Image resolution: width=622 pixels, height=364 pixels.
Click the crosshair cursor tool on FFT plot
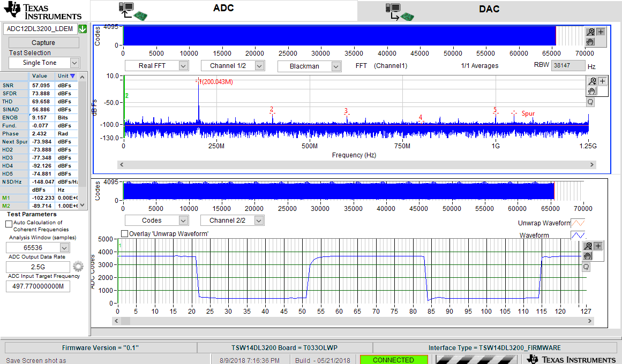[602, 81]
